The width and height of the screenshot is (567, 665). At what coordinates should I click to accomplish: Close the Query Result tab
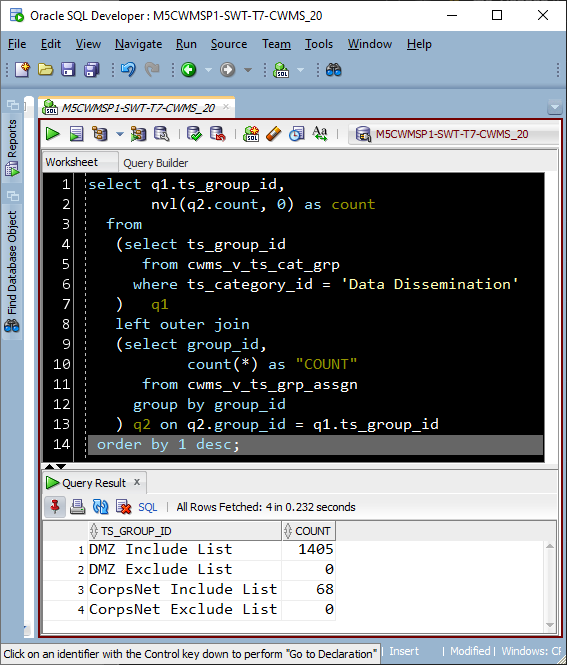(137, 482)
